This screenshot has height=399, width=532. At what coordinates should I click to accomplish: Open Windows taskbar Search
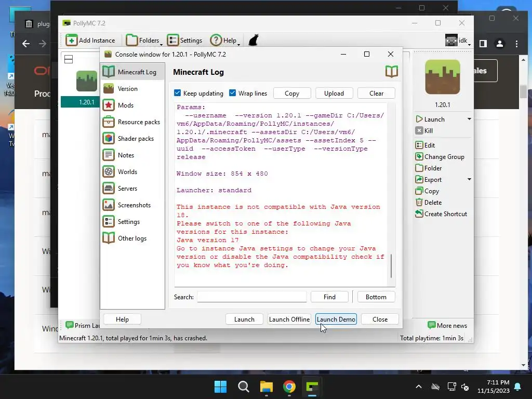click(243, 387)
